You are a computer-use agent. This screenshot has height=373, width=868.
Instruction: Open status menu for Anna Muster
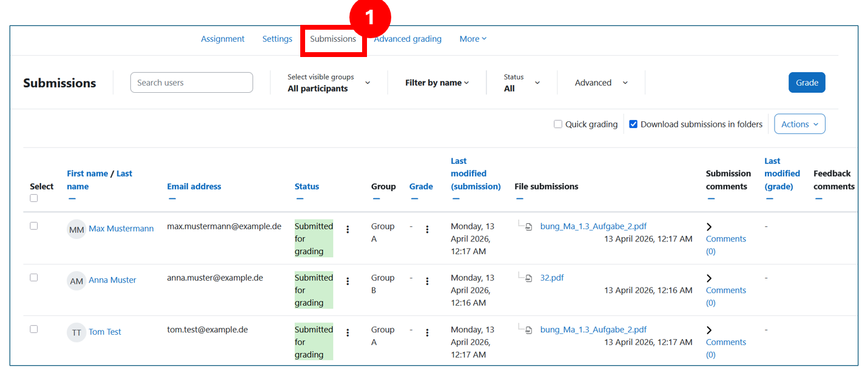[348, 281]
